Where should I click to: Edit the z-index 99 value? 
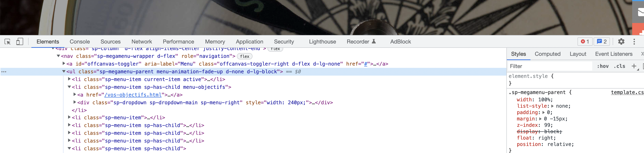547,125
